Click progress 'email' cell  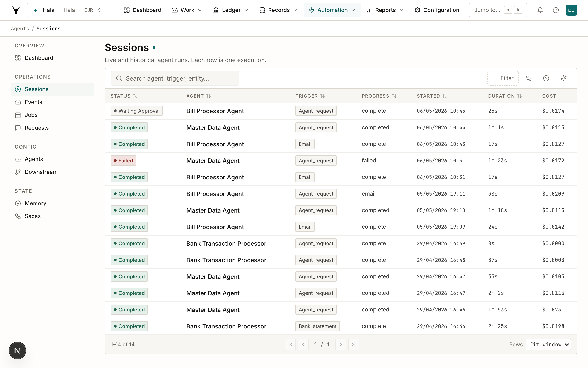tap(368, 194)
